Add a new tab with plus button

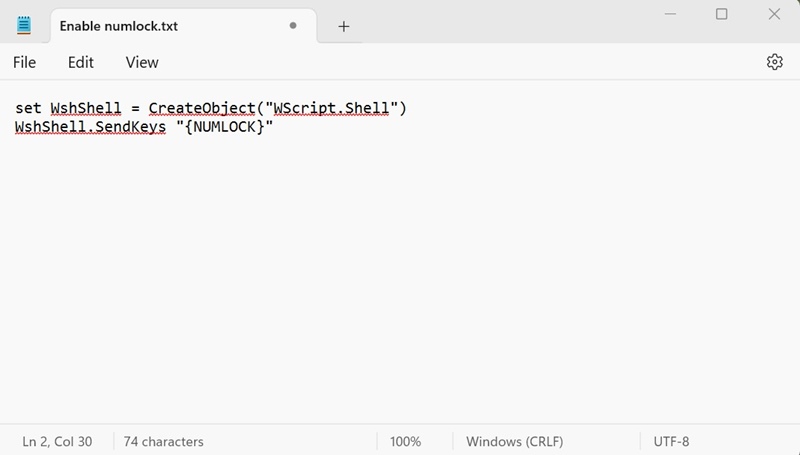pyautogui.click(x=344, y=26)
